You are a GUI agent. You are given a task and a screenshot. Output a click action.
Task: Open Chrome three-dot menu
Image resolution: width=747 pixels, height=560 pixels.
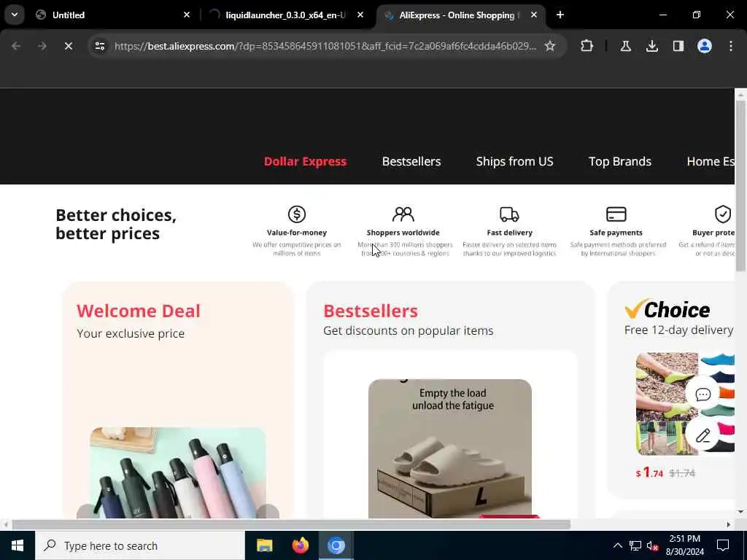point(731,46)
